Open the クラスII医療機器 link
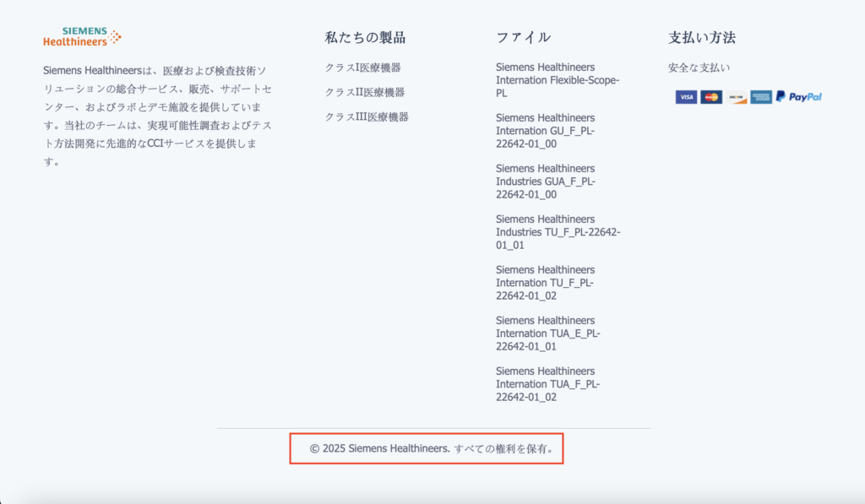 (x=365, y=92)
